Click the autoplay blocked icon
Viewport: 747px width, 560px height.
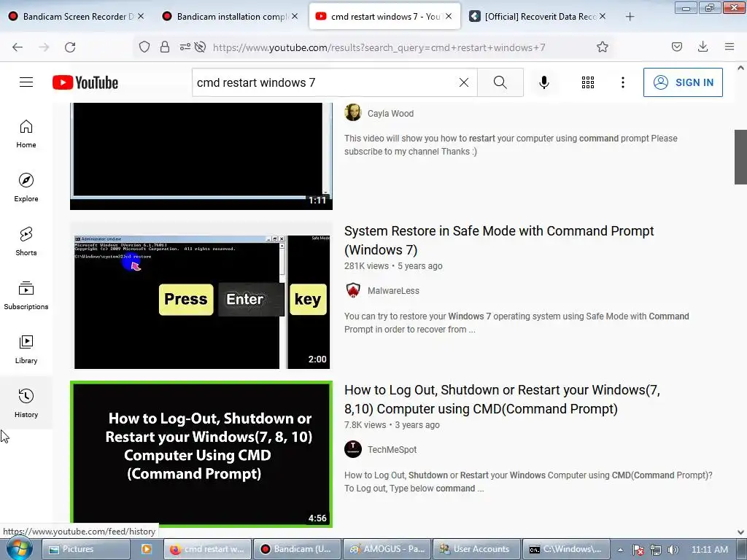pyautogui.click(x=201, y=47)
